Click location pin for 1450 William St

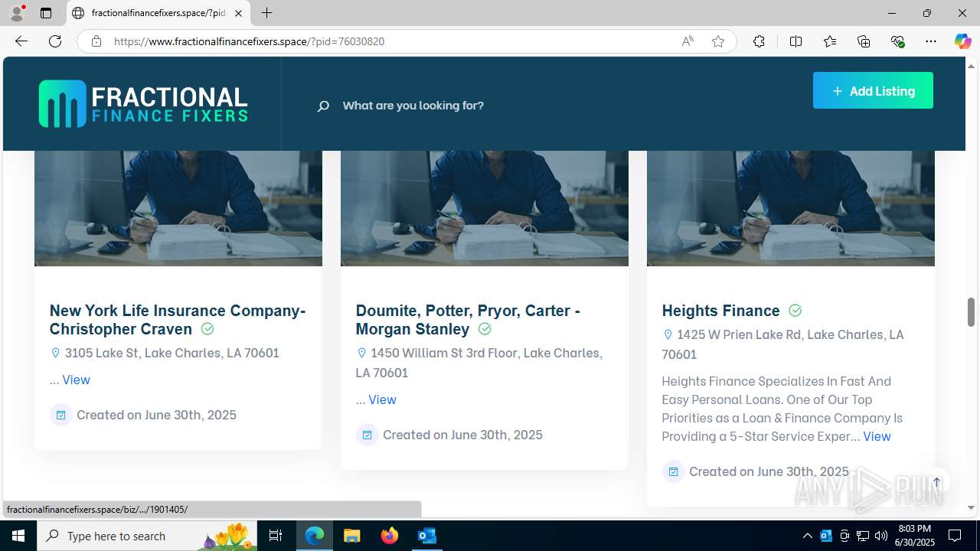(x=361, y=353)
